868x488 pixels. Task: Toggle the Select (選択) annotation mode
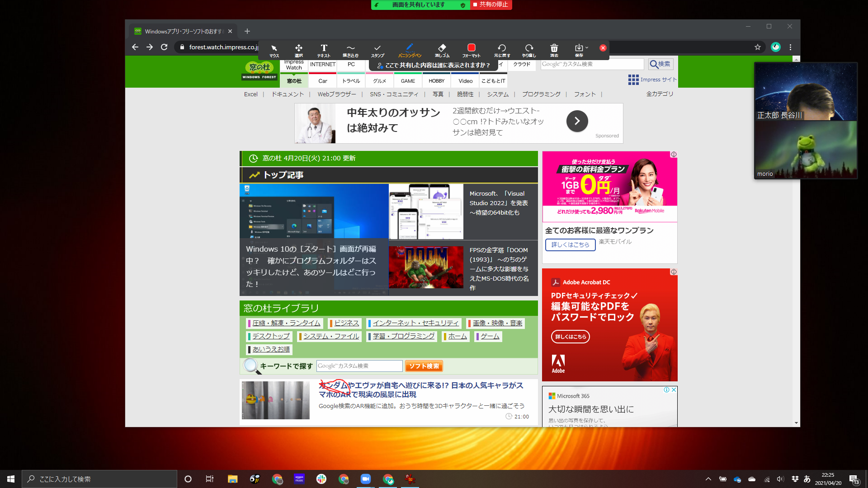click(x=299, y=50)
